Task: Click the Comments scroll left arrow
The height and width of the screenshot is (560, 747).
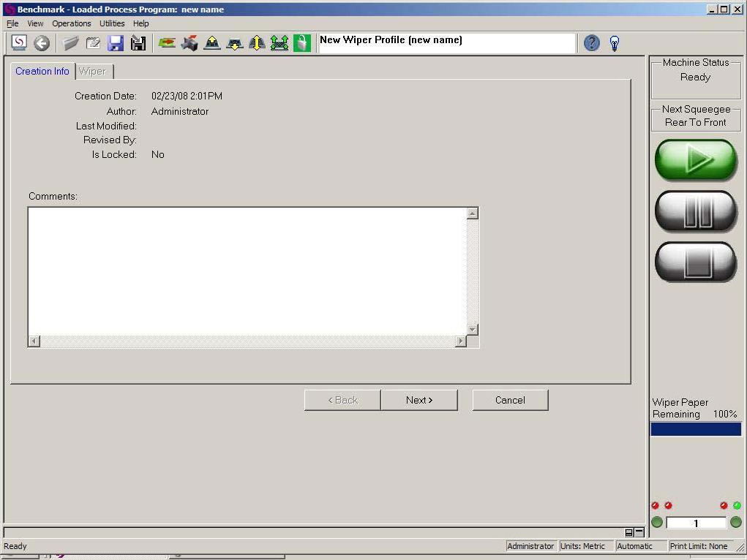Action: pyautogui.click(x=34, y=341)
